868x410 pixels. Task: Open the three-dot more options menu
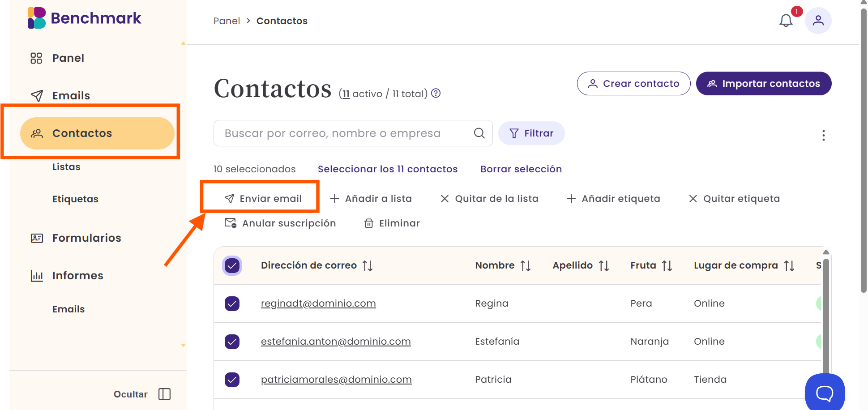tap(823, 135)
